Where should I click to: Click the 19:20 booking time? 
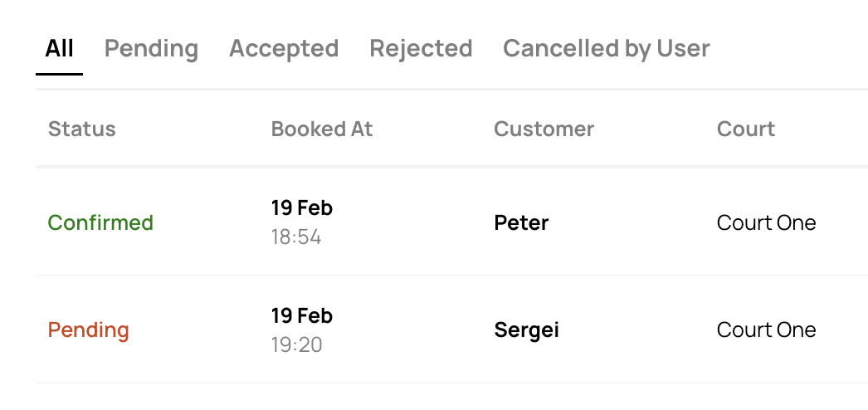coord(296,344)
